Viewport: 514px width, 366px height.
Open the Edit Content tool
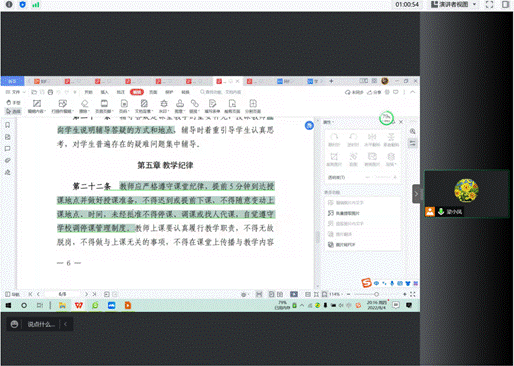point(37,106)
